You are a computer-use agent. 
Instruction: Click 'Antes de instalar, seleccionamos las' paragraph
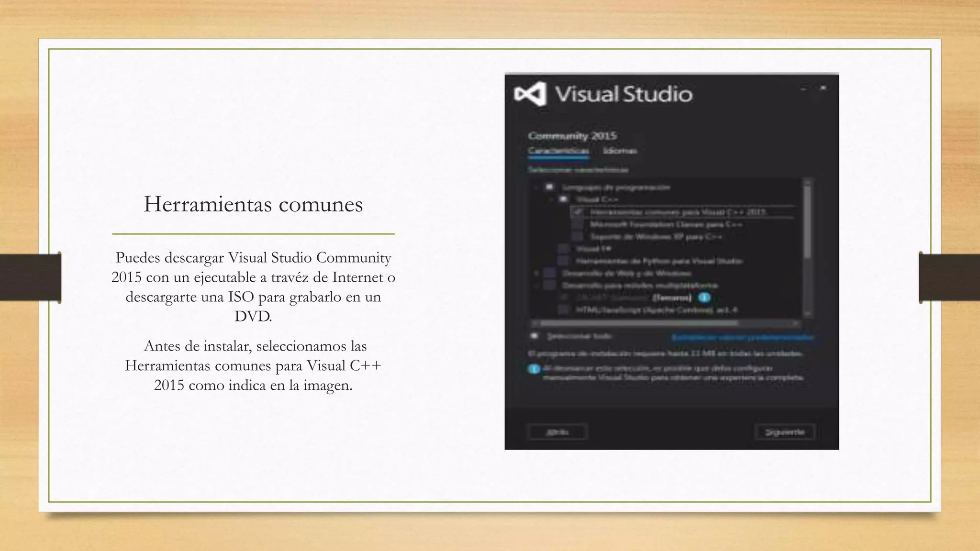pos(253,365)
